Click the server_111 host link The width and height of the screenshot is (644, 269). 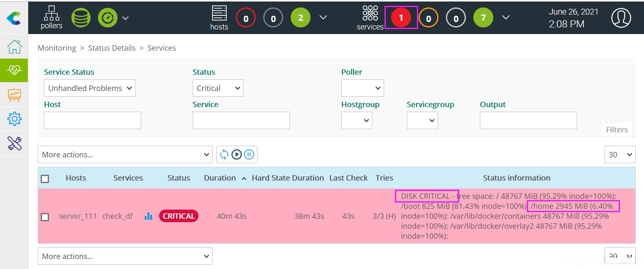pos(78,216)
